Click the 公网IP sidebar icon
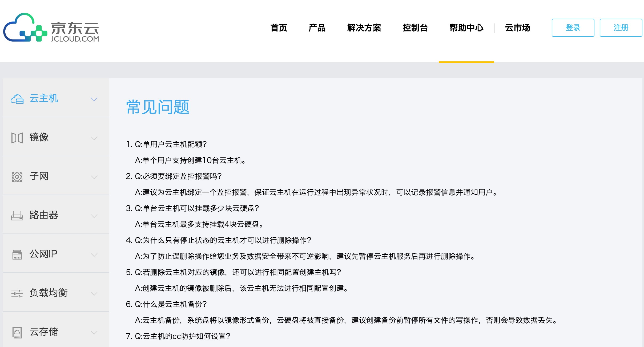This screenshot has width=644, height=347. 17,255
